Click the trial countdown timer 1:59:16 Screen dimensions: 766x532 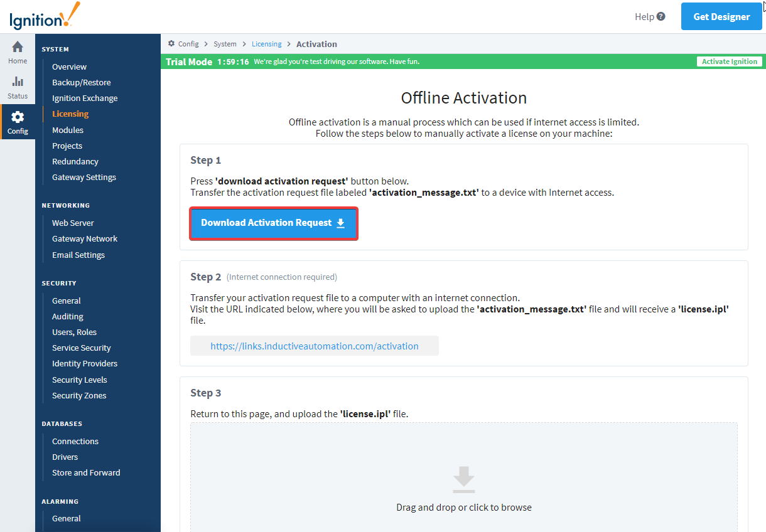click(233, 61)
